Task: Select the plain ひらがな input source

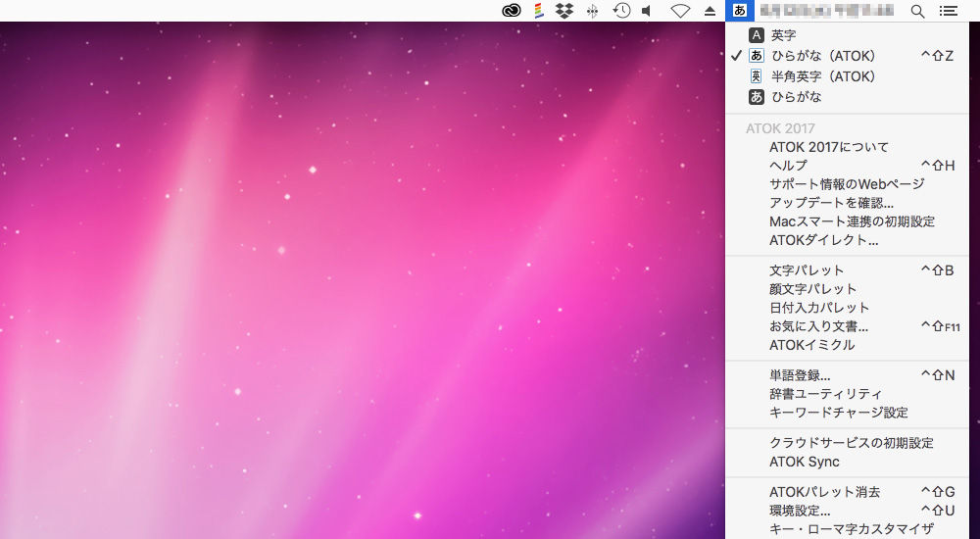Action: tap(847, 97)
